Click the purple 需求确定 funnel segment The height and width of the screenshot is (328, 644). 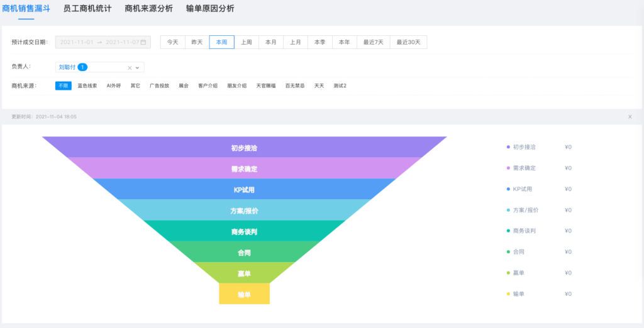(x=244, y=168)
